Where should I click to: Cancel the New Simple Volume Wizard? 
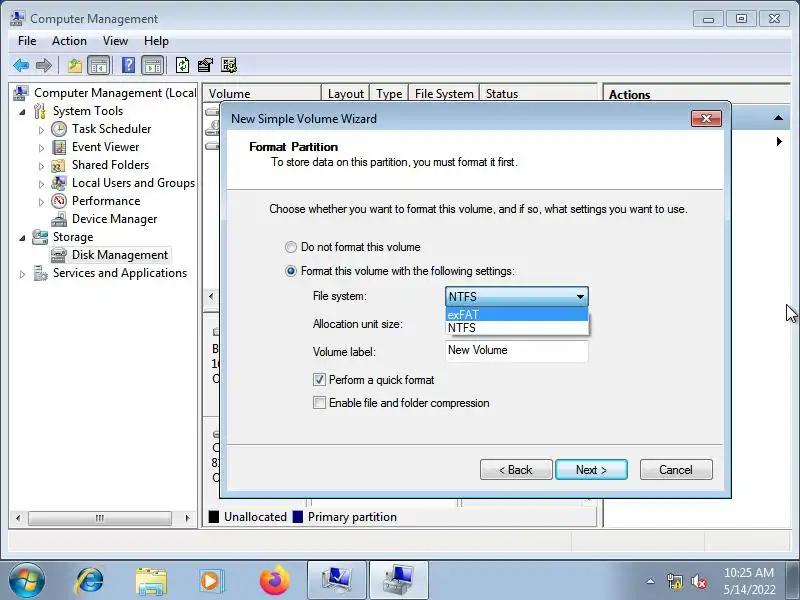coord(676,469)
